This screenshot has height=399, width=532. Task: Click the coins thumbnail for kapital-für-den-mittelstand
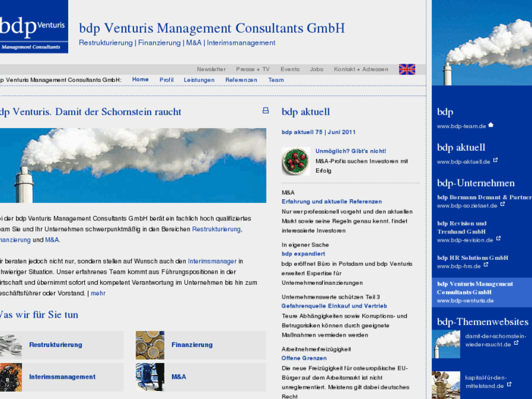[x=446, y=385]
